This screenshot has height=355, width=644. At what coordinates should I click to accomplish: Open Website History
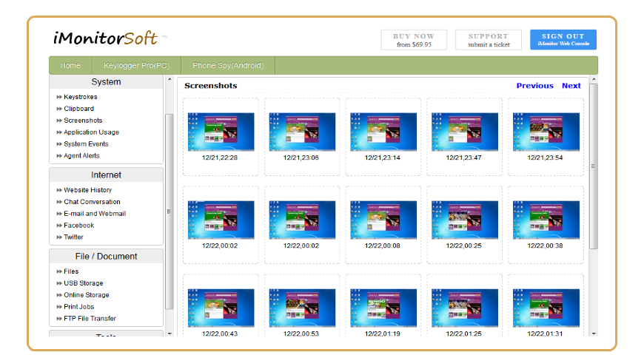(87, 190)
